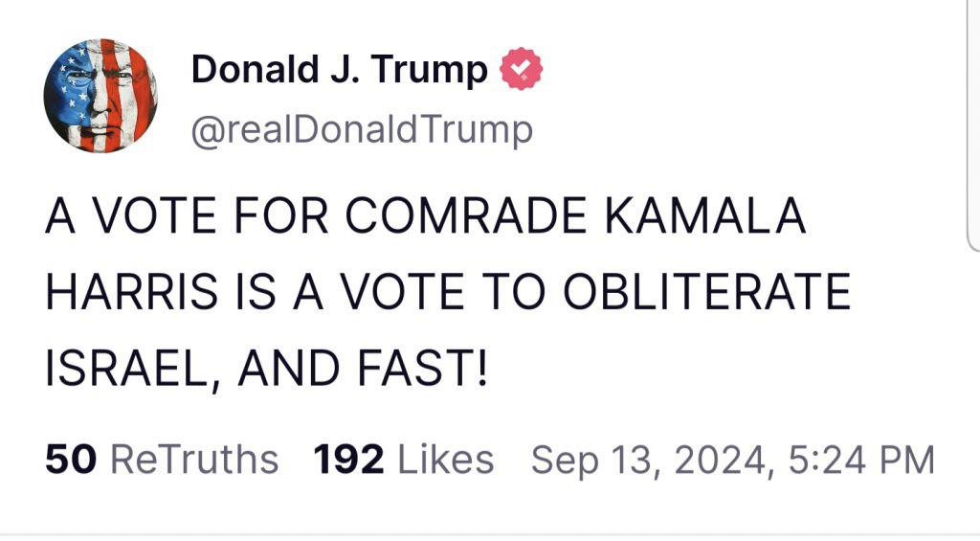Click the word KAMALA in the post
The width and height of the screenshot is (980, 541).
pos(705,215)
